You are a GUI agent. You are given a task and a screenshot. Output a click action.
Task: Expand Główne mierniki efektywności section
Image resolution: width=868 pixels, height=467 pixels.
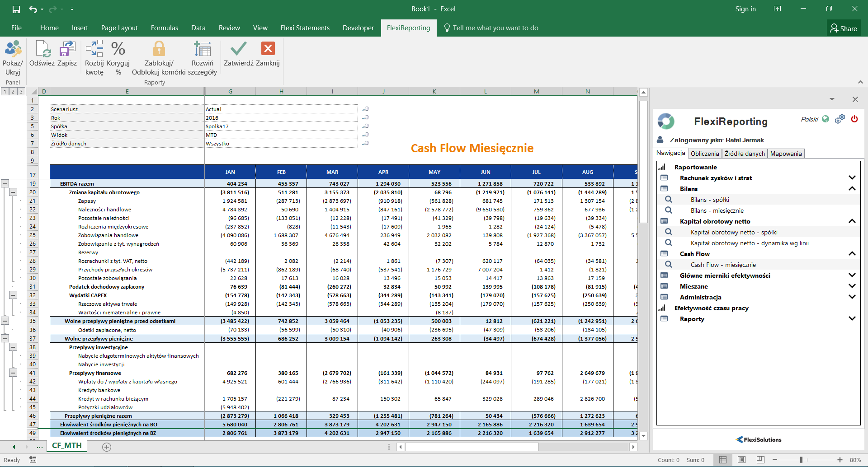click(x=852, y=276)
